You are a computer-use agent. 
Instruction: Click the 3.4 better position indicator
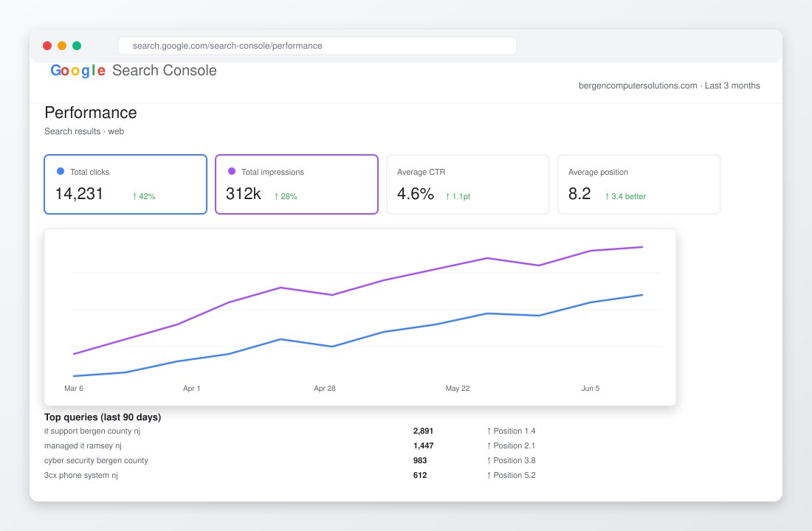tap(625, 196)
